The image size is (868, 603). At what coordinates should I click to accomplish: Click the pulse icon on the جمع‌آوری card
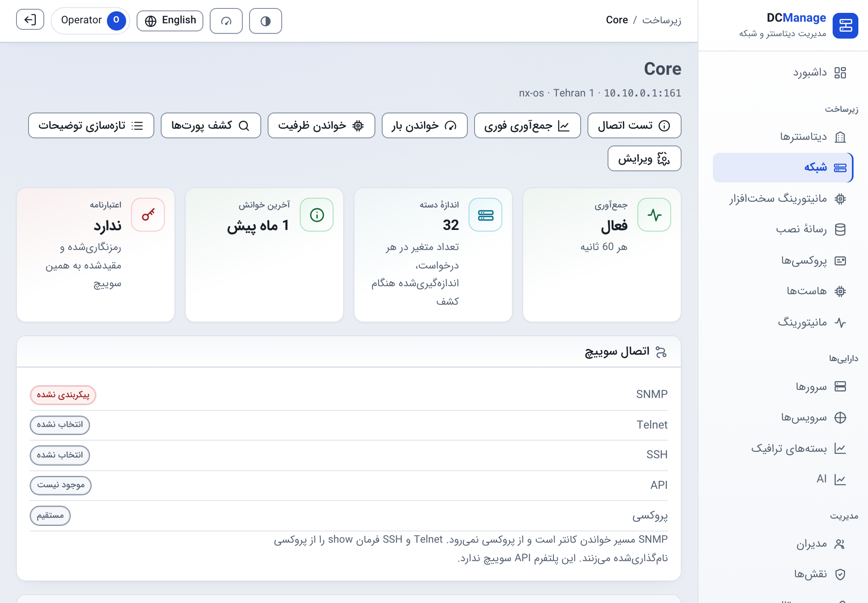[x=654, y=215]
